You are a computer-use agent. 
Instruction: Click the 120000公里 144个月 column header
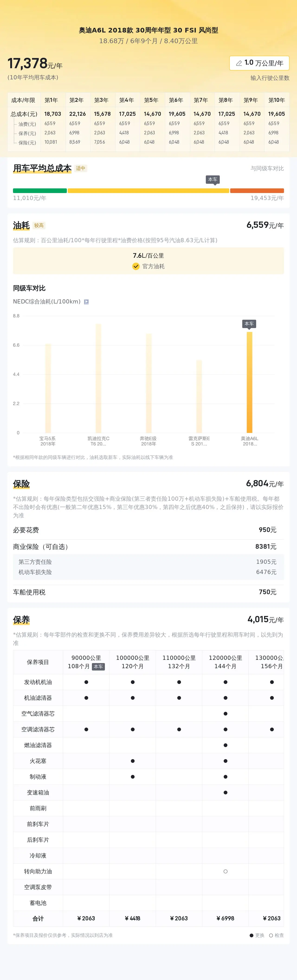(226, 662)
